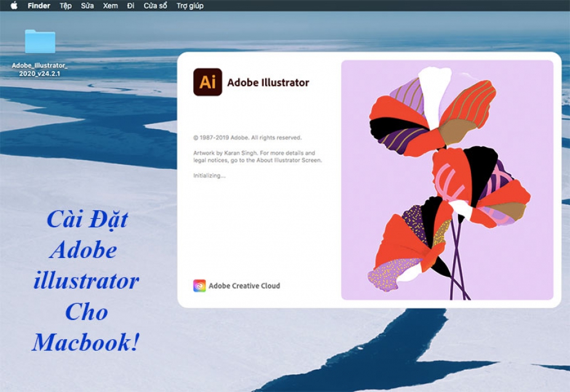The image size is (570, 392).
Task: Click the Adobe Creative Cloud label
Action: point(244,286)
